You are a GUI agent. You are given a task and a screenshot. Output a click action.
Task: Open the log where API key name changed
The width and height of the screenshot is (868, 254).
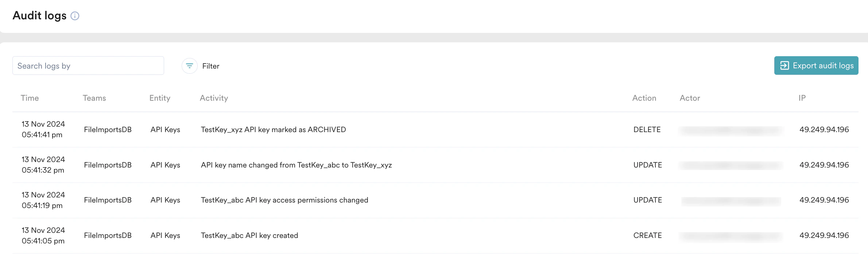pyautogui.click(x=296, y=165)
